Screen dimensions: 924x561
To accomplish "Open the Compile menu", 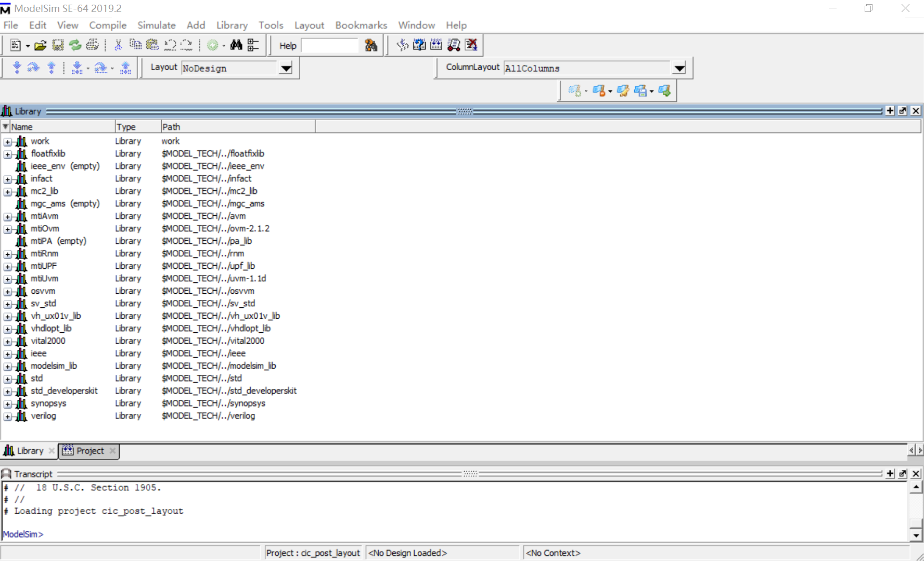I will (108, 25).
